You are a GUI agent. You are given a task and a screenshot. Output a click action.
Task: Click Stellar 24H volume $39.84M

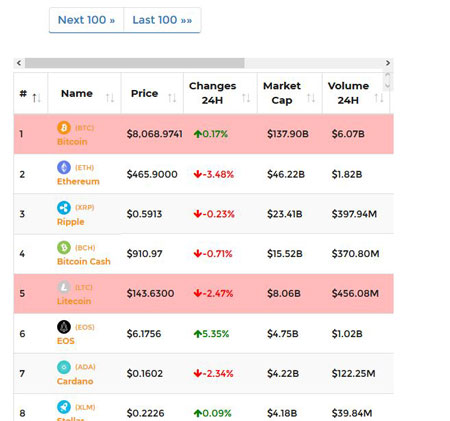click(x=352, y=413)
